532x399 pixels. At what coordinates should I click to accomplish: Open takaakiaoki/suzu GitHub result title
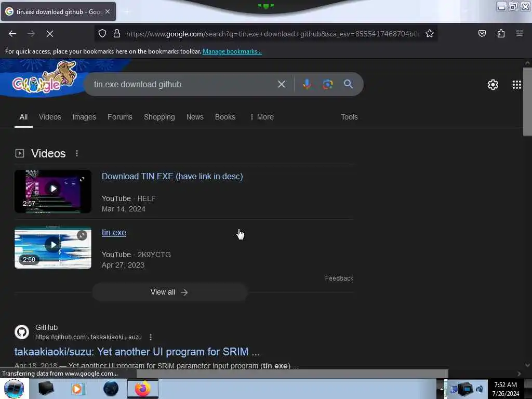pos(137,352)
